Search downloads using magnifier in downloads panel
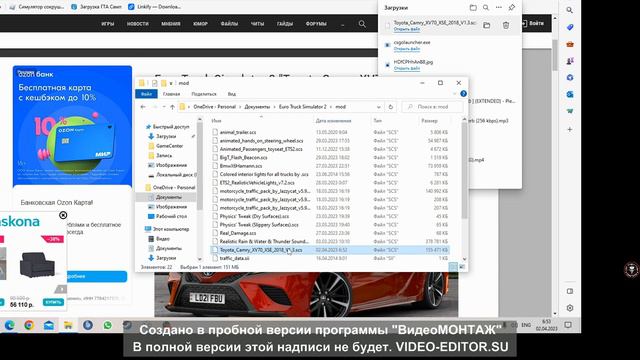This screenshot has height=360, width=640. click(x=486, y=7)
